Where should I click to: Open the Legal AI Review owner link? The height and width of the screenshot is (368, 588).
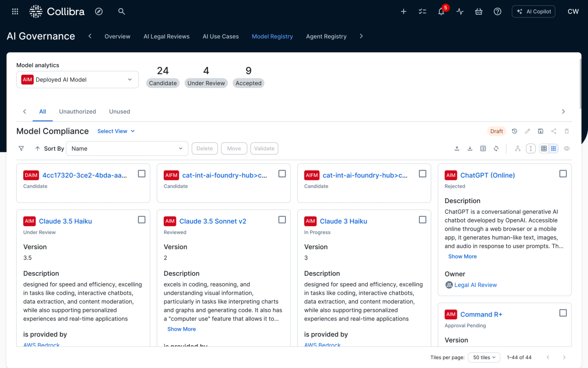(475, 285)
